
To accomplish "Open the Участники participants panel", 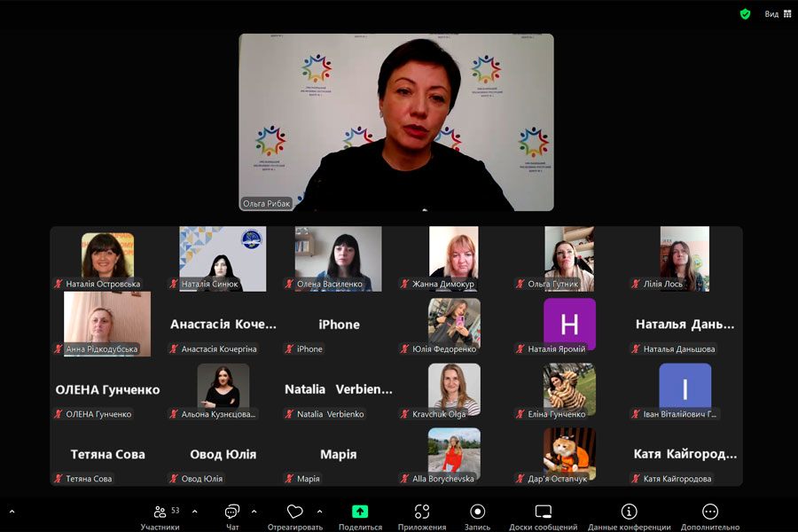I will tap(160, 512).
